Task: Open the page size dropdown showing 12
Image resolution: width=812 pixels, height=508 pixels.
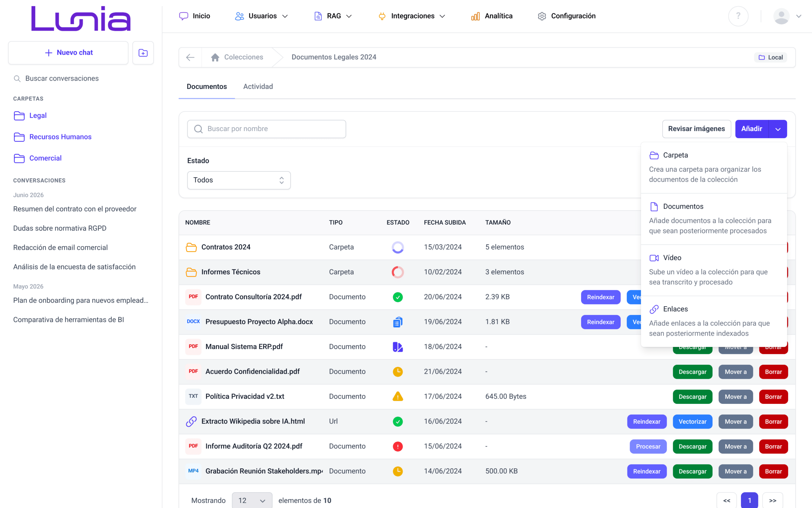Action: [252, 501]
